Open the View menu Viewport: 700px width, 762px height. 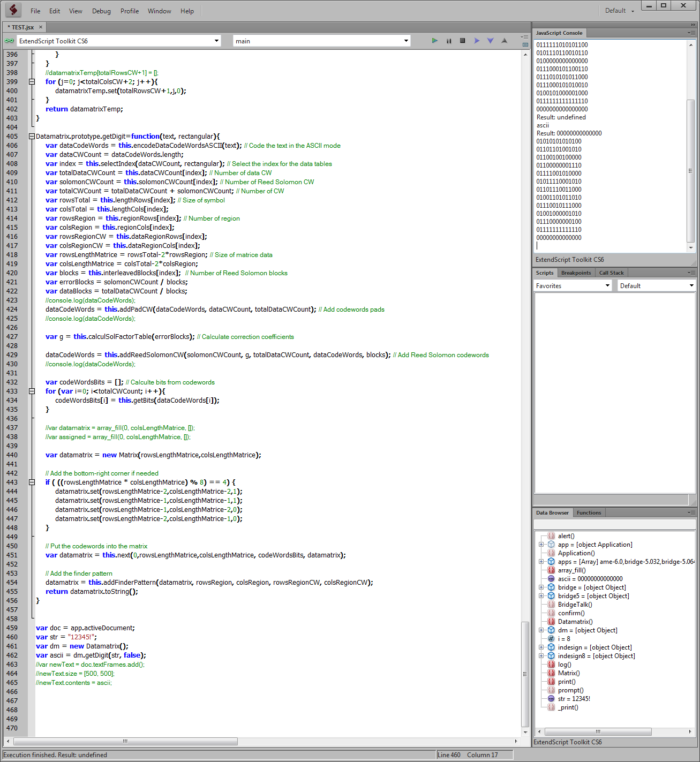coord(76,11)
